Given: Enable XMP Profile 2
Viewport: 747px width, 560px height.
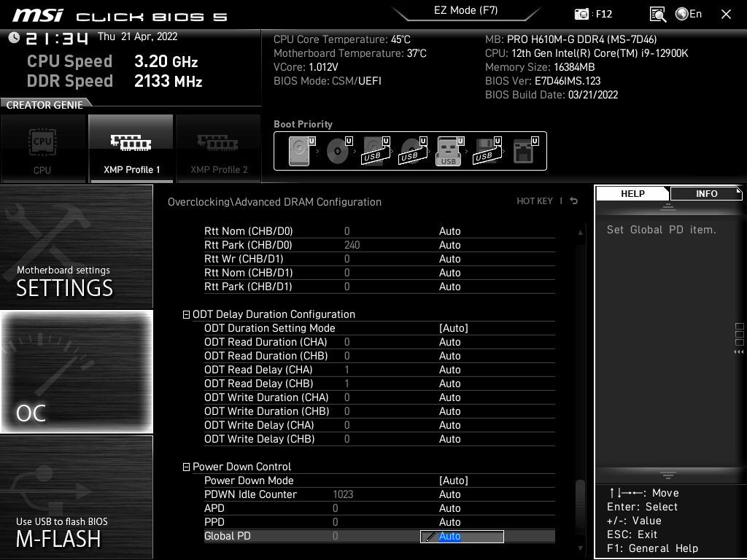Looking at the screenshot, I should [219, 149].
